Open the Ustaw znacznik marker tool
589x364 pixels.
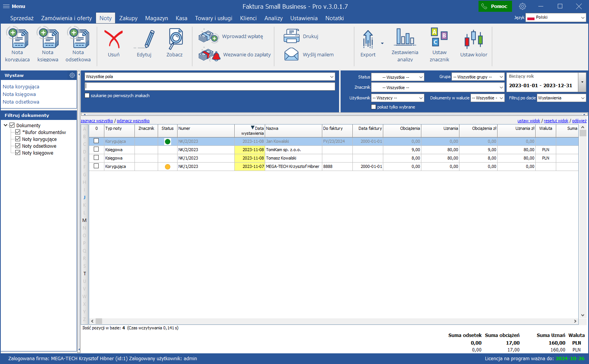coord(439,38)
